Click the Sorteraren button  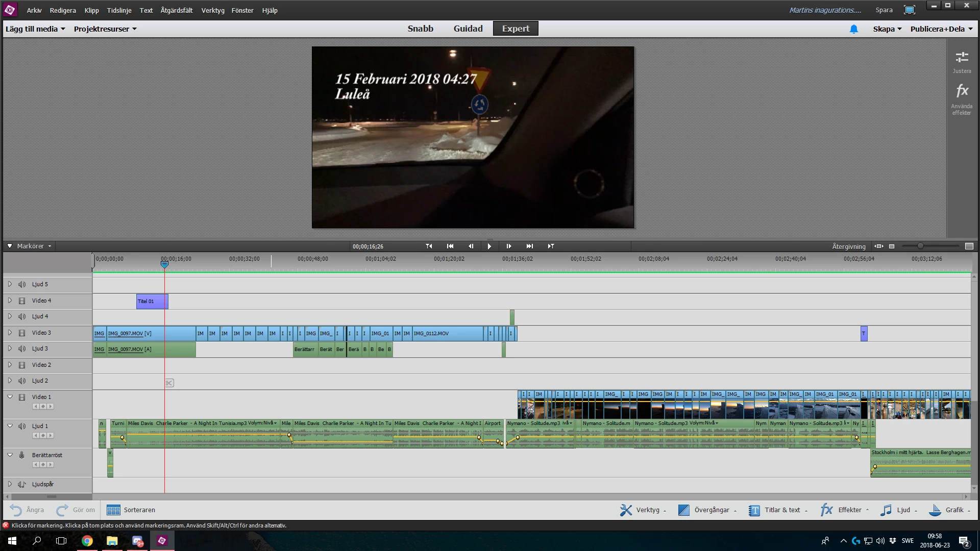[131, 510]
